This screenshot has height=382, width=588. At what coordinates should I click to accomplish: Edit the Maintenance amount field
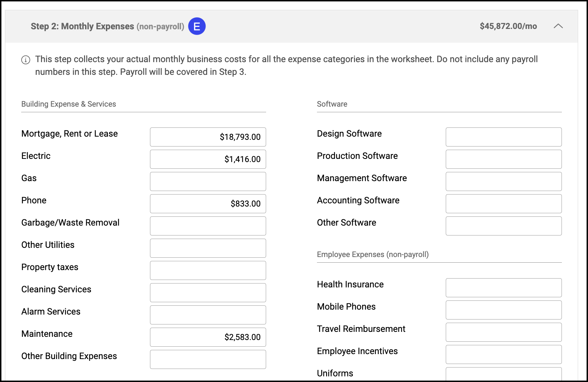pyautogui.click(x=208, y=337)
